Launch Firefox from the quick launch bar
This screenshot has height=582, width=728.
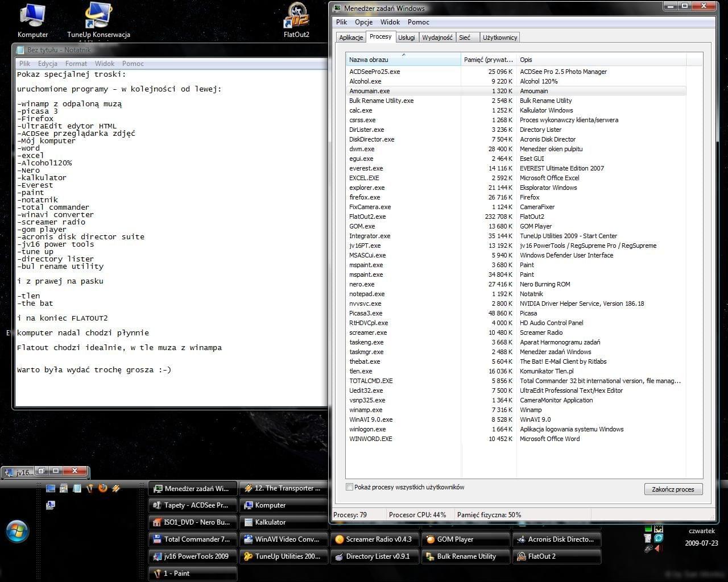coord(103,488)
